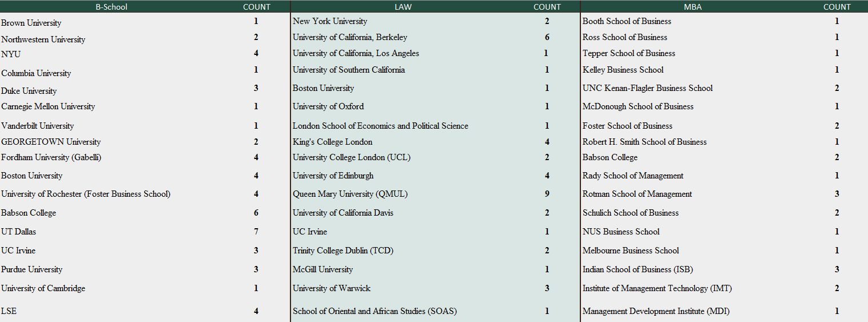The width and height of the screenshot is (868, 322).
Task: Select the Melbourne Business School cell
Action: pos(631,251)
